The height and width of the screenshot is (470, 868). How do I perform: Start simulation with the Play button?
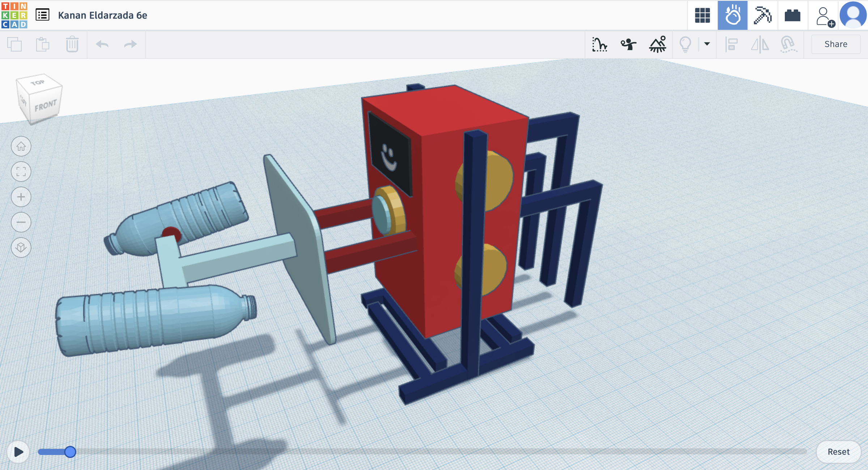(x=18, y=451)
